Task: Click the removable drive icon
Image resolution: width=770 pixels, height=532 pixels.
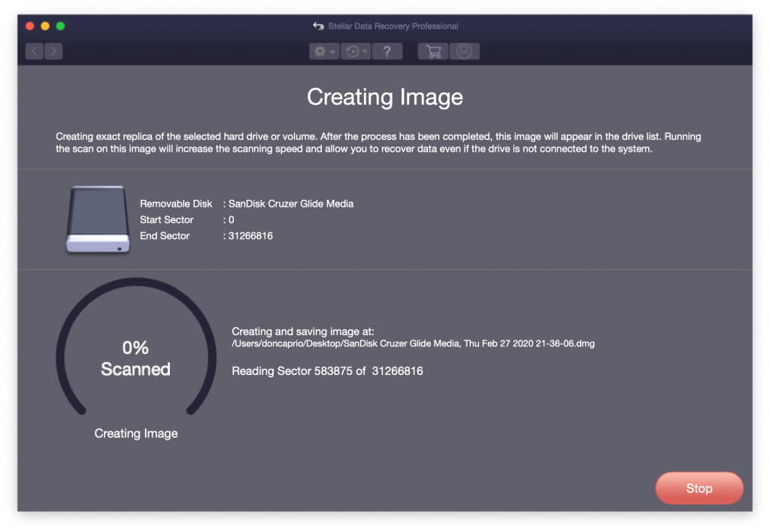Action: click(96, 219)
